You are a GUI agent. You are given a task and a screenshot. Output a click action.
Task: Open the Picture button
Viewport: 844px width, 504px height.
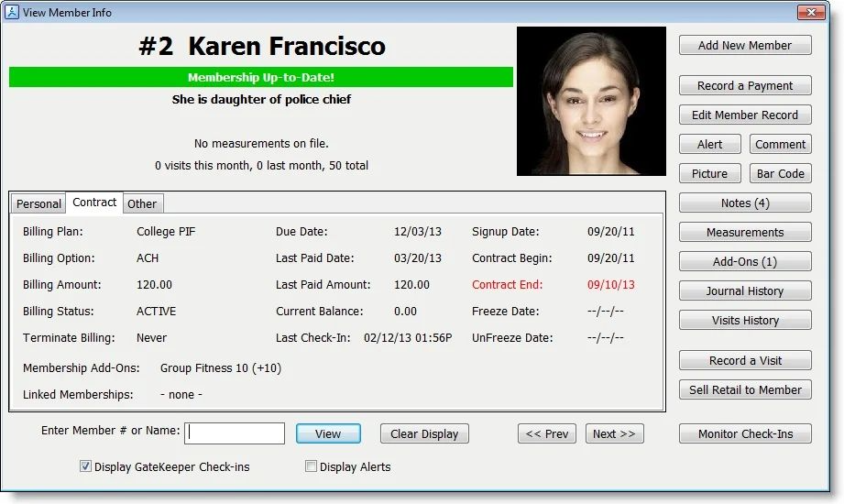(710, 173)
